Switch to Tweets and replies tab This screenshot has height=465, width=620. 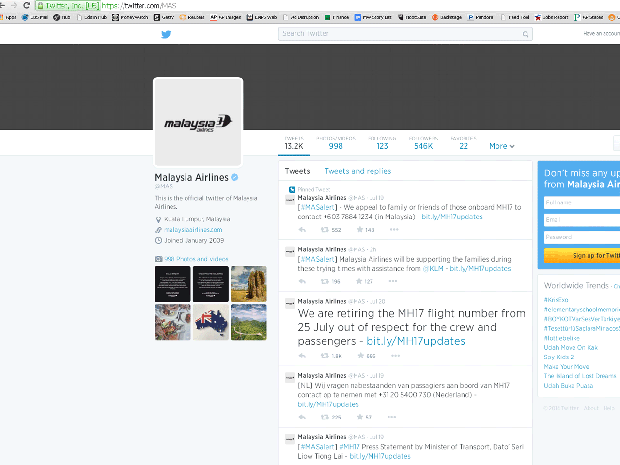pyautogui.click(x=357, y=171)
